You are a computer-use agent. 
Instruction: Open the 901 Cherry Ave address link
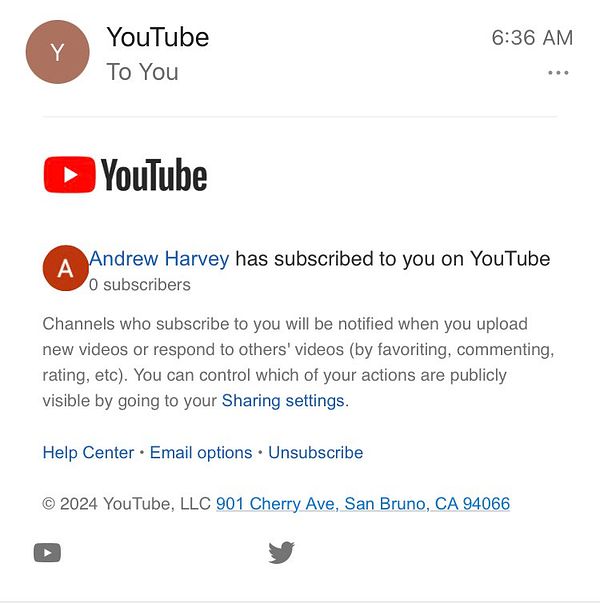(x=363, y=503)
